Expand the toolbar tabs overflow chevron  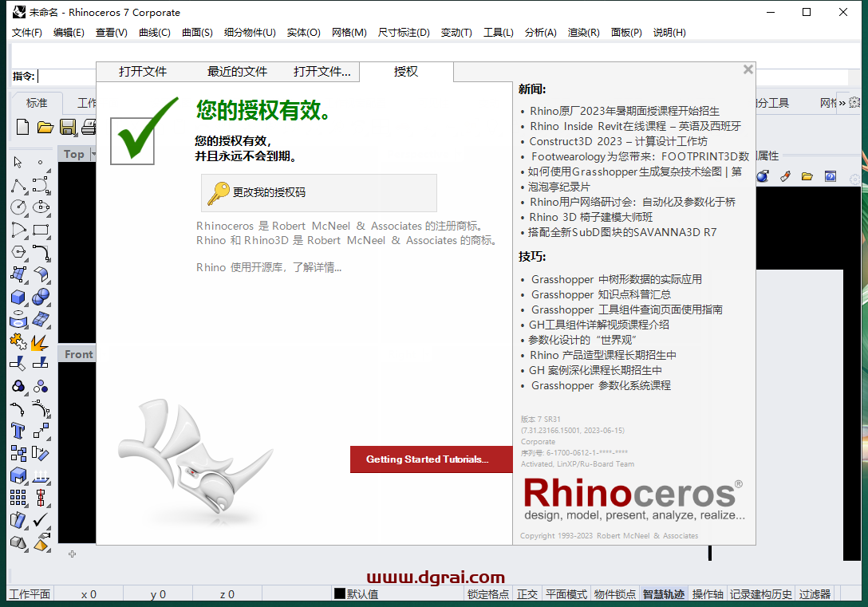pos(842,103)
